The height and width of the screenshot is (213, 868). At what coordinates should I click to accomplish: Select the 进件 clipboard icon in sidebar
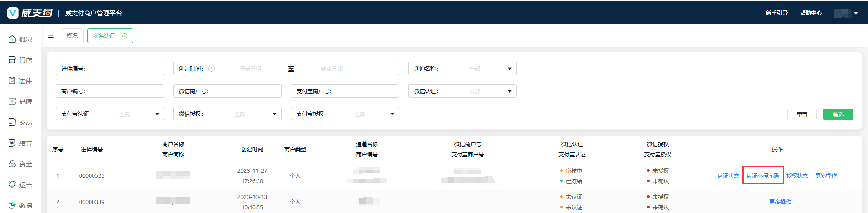pyautogui.click(x=12, y=81)
